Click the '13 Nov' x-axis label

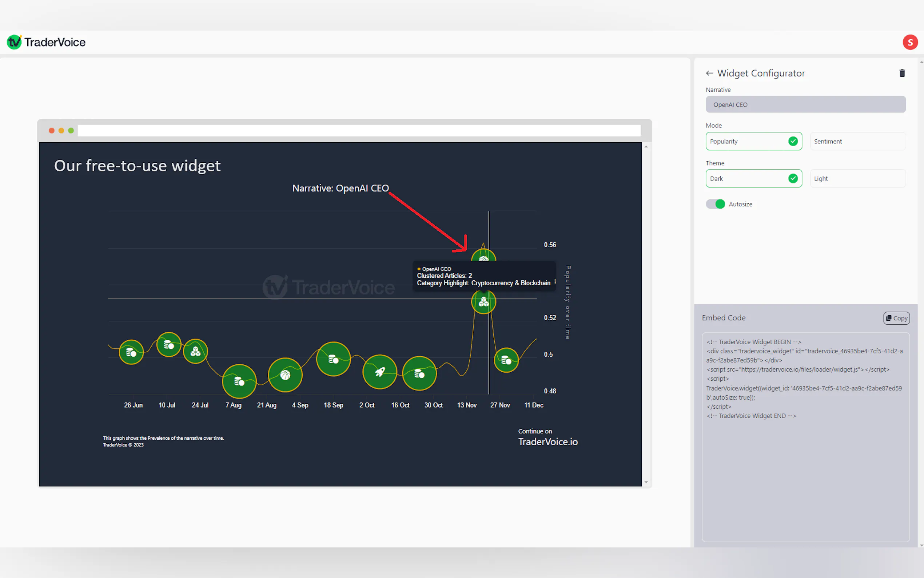coord(467,405)
